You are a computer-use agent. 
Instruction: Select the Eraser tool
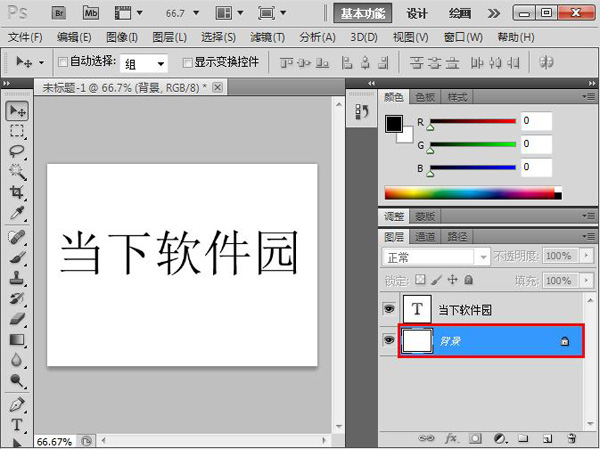(17, 318)
